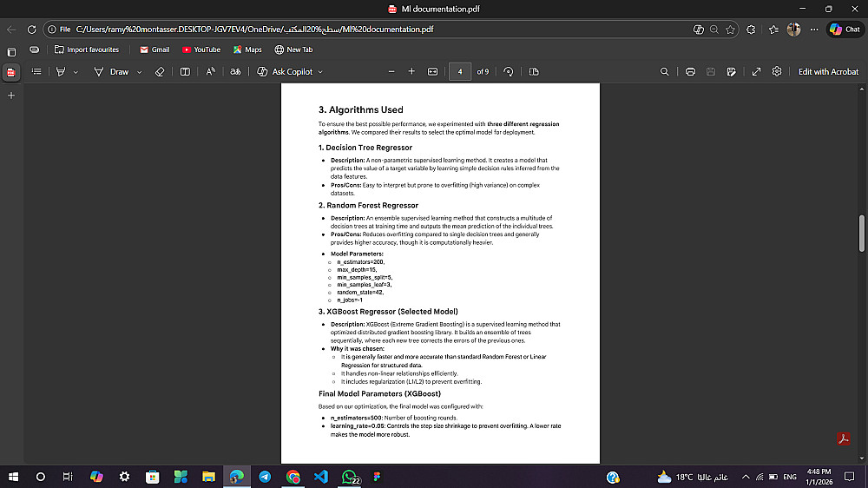Image resolution: width=868 pixels, height=488 pixels.
Task: Open the New Tab bookmark
Action: click(x=293, y=49)
